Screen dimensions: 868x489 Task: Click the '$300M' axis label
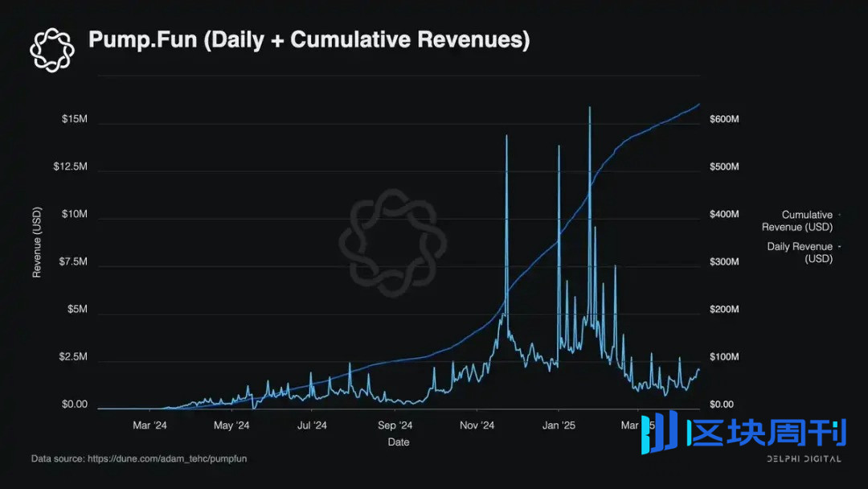click(x=724, y=261)
